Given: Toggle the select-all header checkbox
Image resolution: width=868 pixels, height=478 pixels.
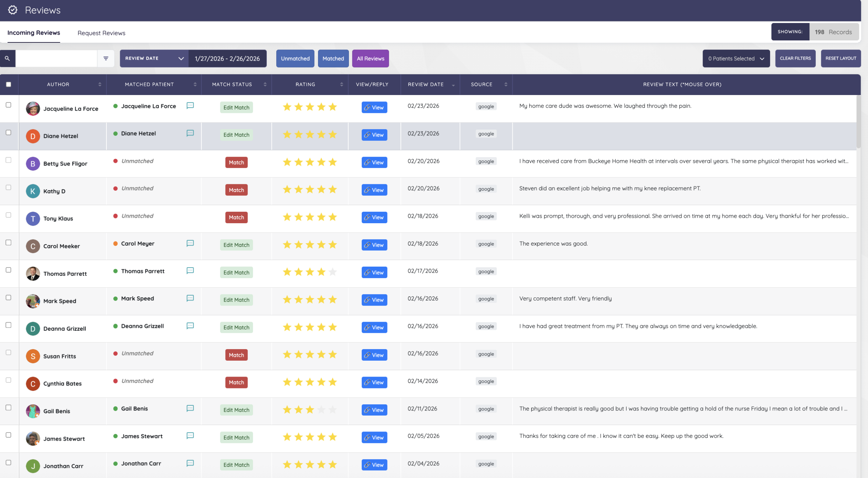Looking at the screenshot, I should point(8,84).
